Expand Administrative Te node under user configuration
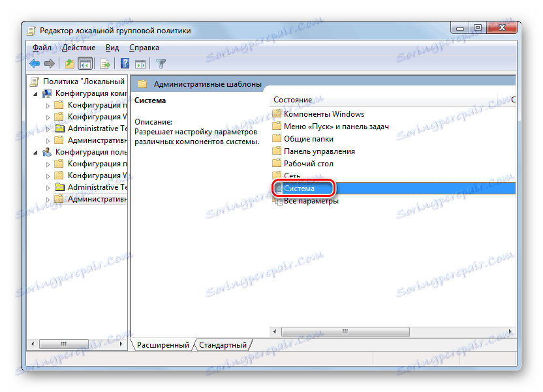The width and height of the screenshot is (543, 392). [x=48, y=188]
